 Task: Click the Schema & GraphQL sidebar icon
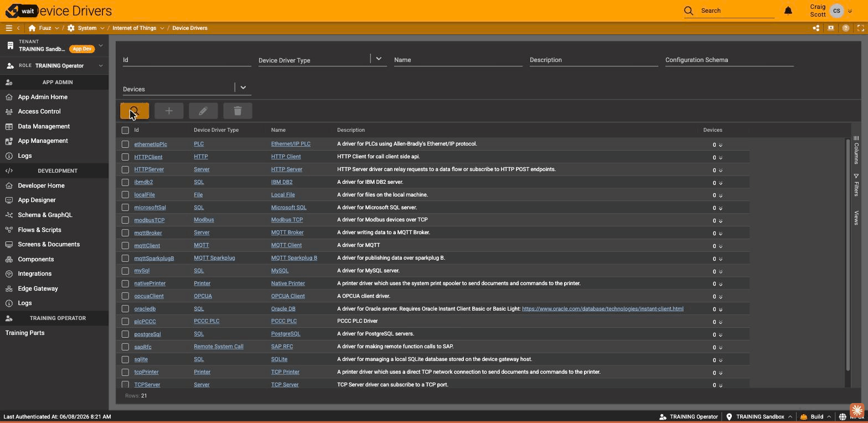tap(9, 215)
